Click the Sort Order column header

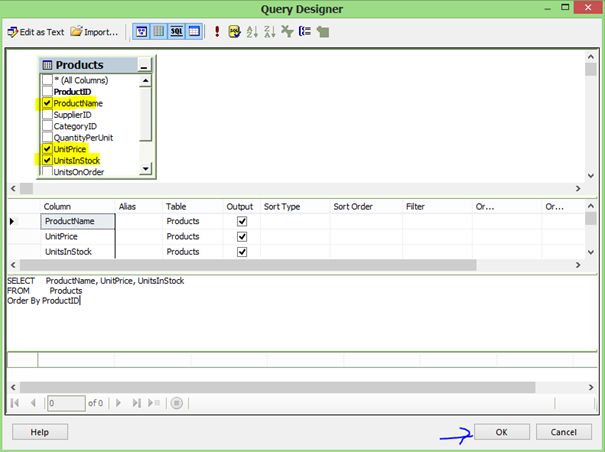point(366,207)
